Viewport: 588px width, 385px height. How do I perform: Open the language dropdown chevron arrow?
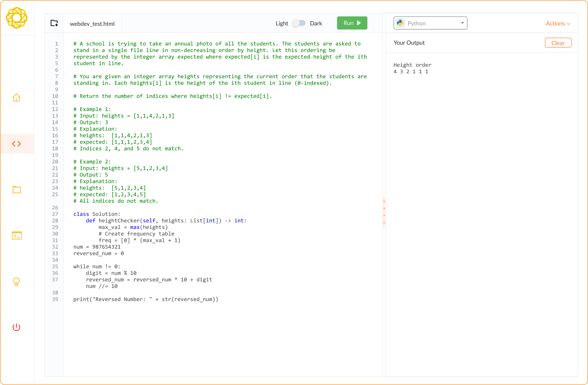click(462, 23)
